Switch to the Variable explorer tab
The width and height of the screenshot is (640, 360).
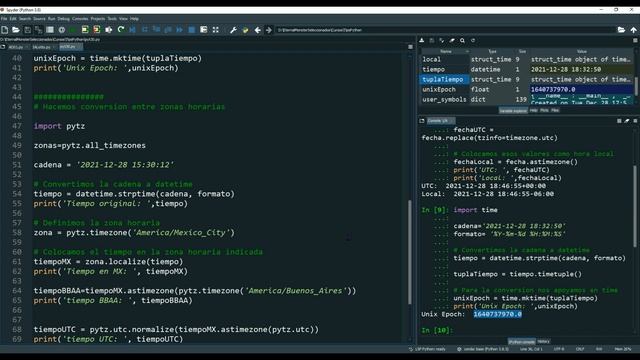point(513,111)
